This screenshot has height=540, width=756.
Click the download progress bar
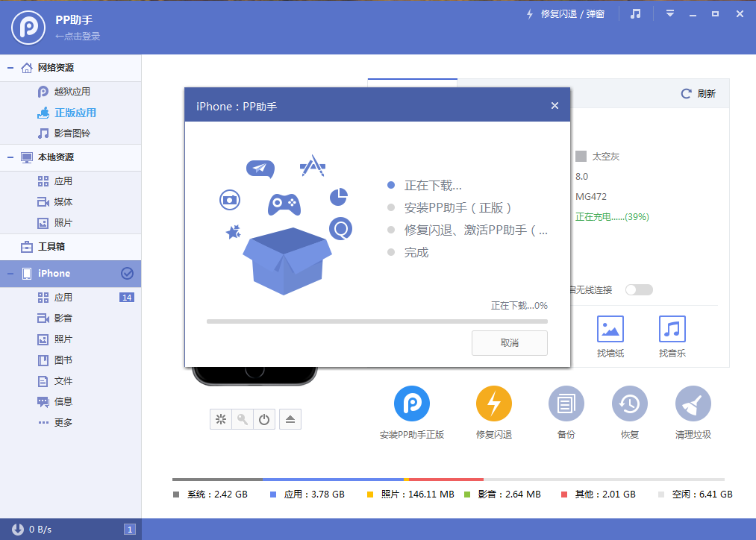[x=377, y=321]
